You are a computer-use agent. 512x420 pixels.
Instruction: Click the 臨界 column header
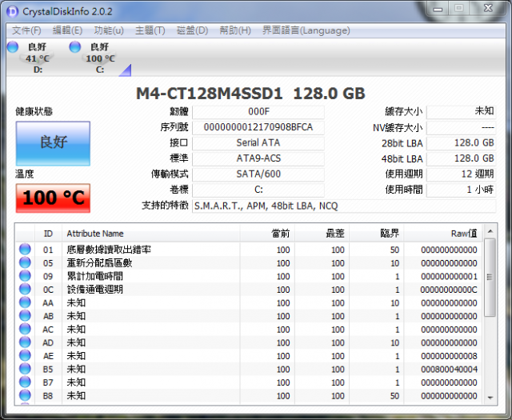(377, 234)
